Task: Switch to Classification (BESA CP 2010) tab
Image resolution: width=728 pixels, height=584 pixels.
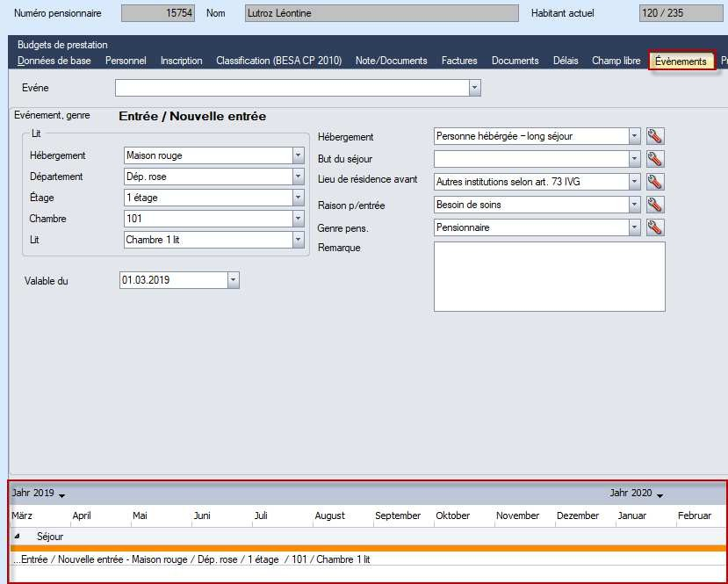Action: point(278,61)
